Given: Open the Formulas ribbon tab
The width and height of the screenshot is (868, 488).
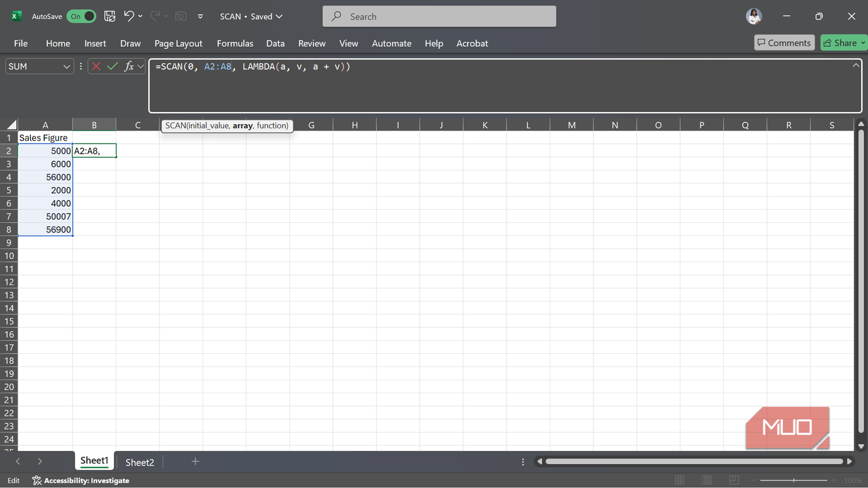Looking at the screenshot, I should (235, 43).
